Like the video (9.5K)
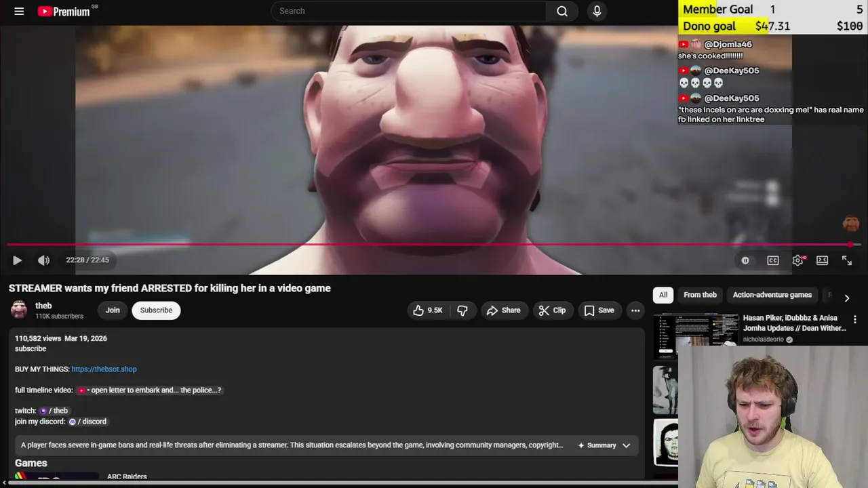This screenshot has height=488, width=868. [428, 310]
